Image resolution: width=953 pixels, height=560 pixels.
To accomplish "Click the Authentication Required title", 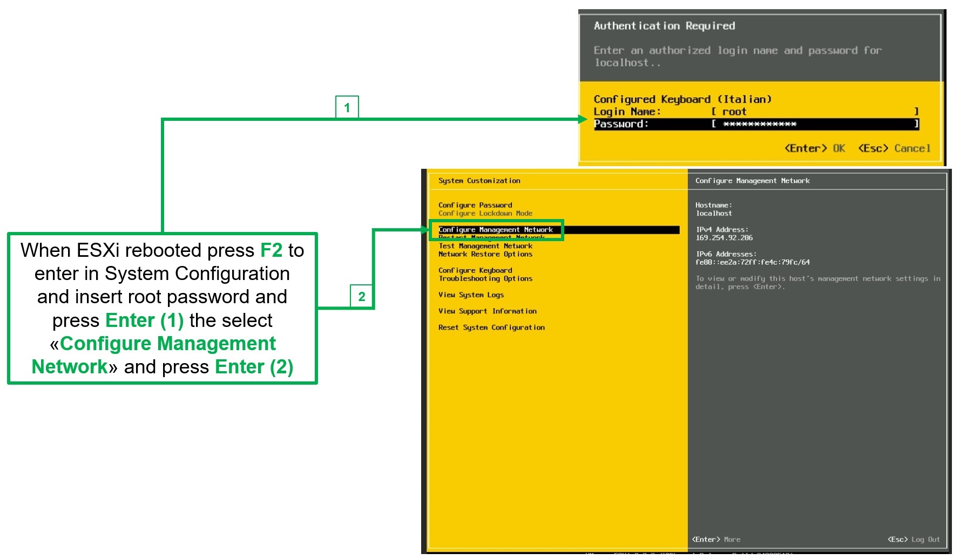I will point(665,26).
